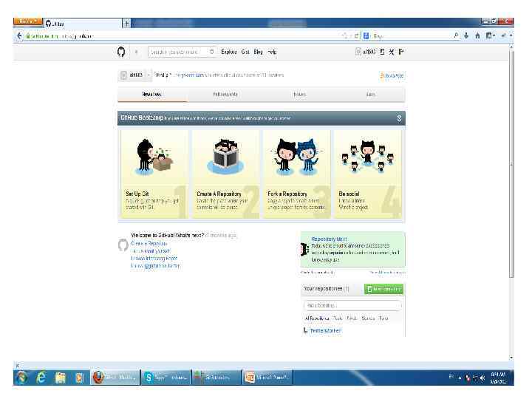Switch to Skype taskbar window
532x399 pixels.
coord(166,378)
